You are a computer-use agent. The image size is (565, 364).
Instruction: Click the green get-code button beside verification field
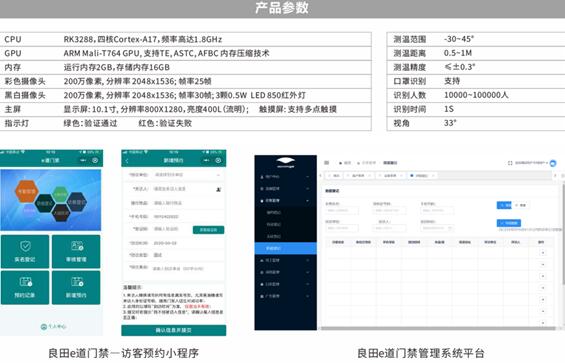click(208, 230)
